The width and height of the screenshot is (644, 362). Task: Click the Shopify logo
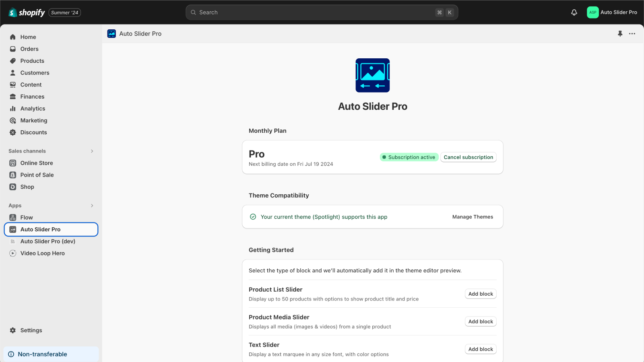click(27, 12)
